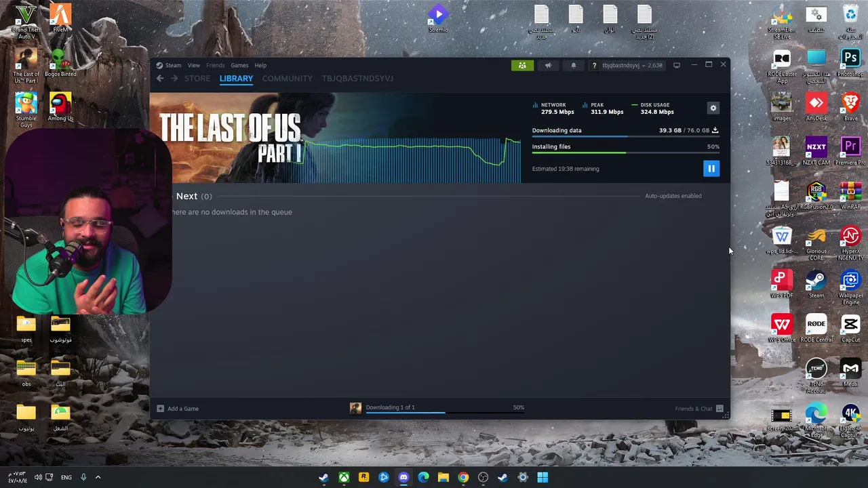The width and height of the screenshot is (868, 488).
Task: Click the green Steam friends icon
Action: [x=522, y=65]
